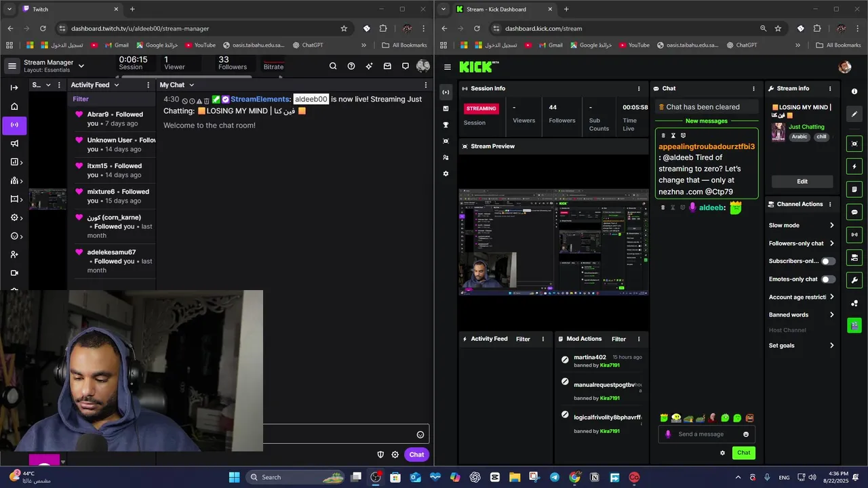Open Kick Chat panel three-dot menu
868x488 pixels.
tap(753, 89)
